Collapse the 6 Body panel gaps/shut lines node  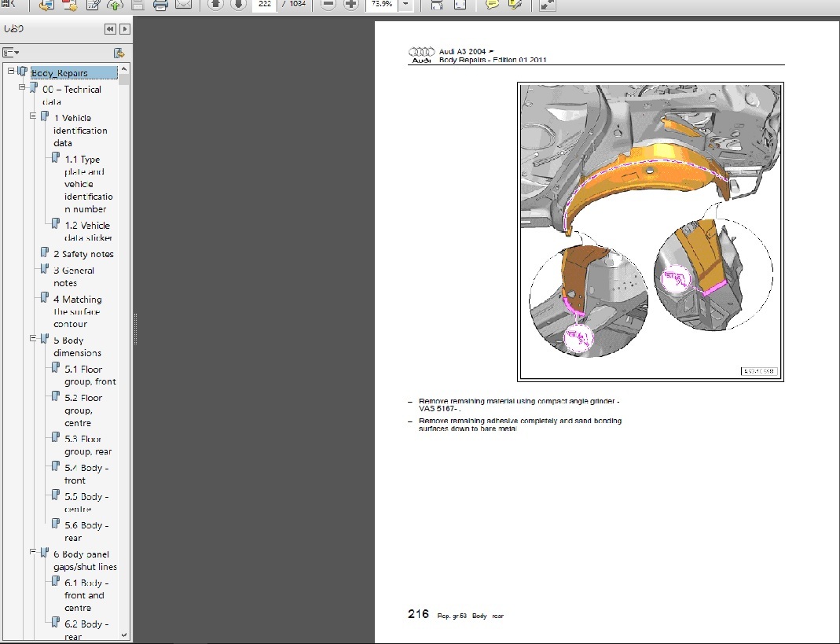33,552
